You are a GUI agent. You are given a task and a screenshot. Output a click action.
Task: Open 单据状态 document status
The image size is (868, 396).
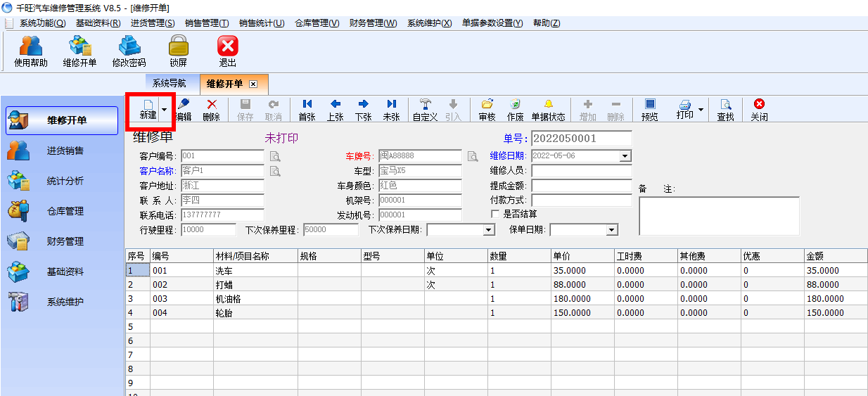tap(548, 110)
